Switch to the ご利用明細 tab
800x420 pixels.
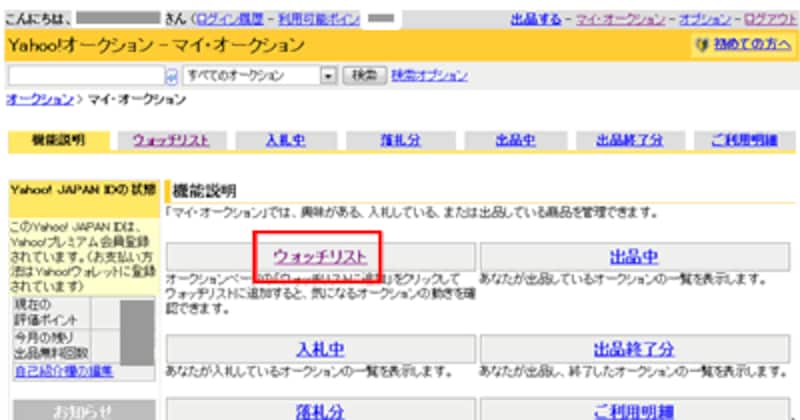point(744,140)
